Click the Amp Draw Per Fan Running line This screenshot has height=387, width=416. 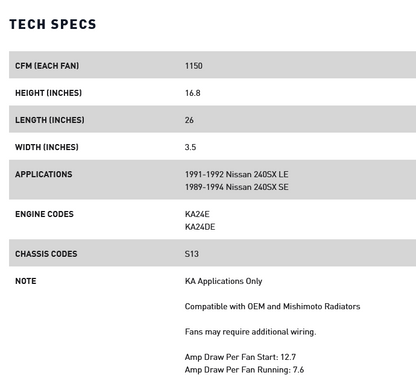[244, 370]
